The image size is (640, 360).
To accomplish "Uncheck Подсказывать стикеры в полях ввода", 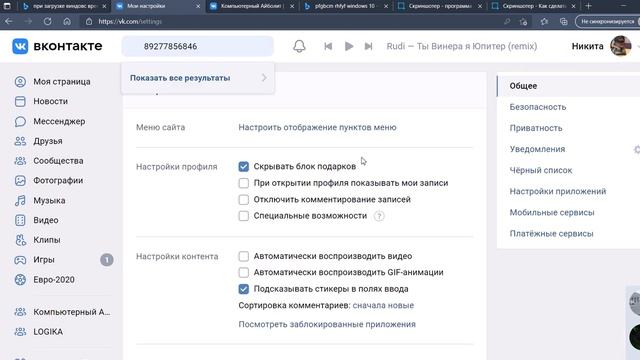I will (244, 289).
